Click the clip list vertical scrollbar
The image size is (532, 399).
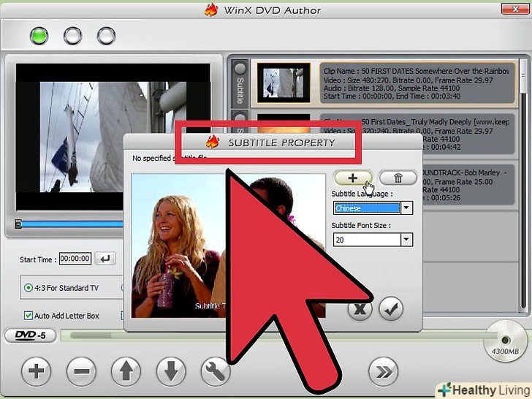(523, 185)
